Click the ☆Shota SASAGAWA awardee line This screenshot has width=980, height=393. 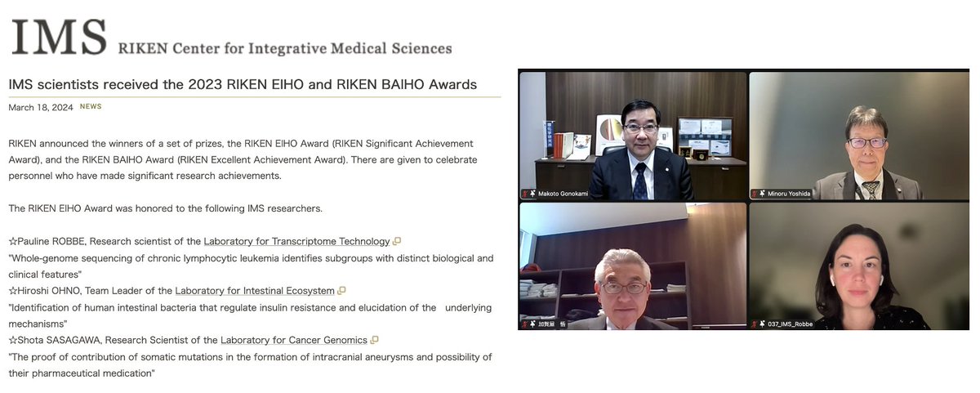[194, 340]
